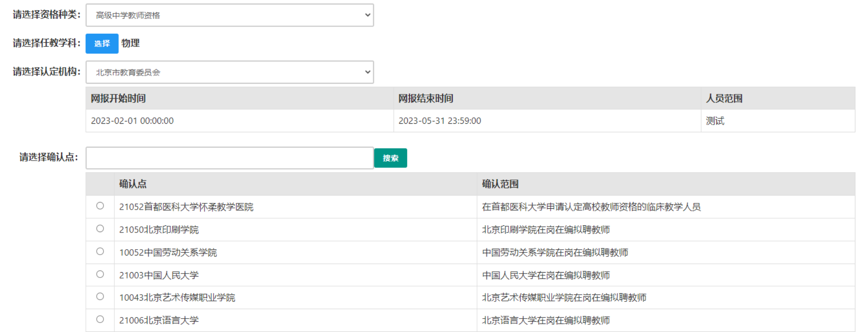
Task: Click the 网报结束时间 column header
Action: 426,99
